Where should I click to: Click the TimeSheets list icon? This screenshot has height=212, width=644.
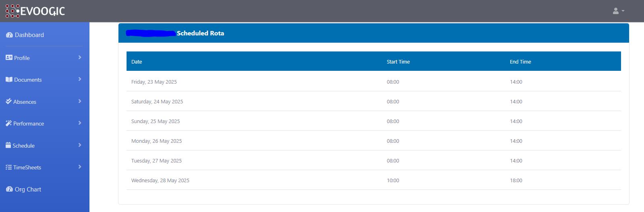(x=8, y=167)
